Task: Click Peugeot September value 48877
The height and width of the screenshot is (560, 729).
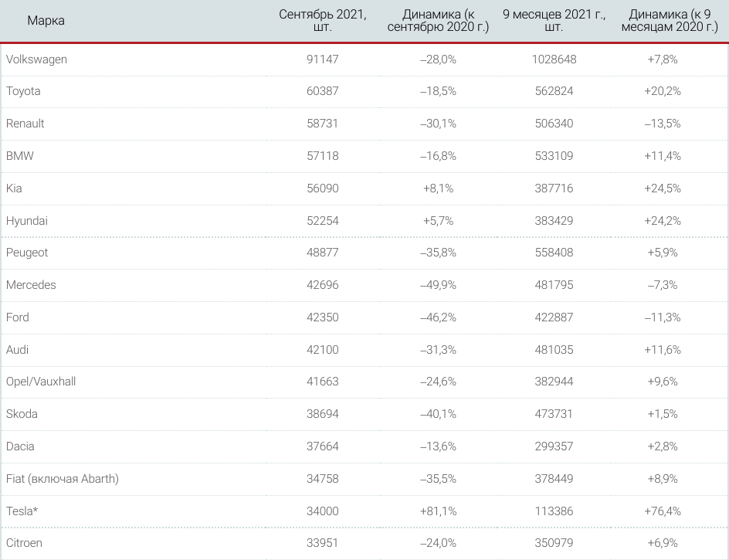Action: click(x=323, y=253)
